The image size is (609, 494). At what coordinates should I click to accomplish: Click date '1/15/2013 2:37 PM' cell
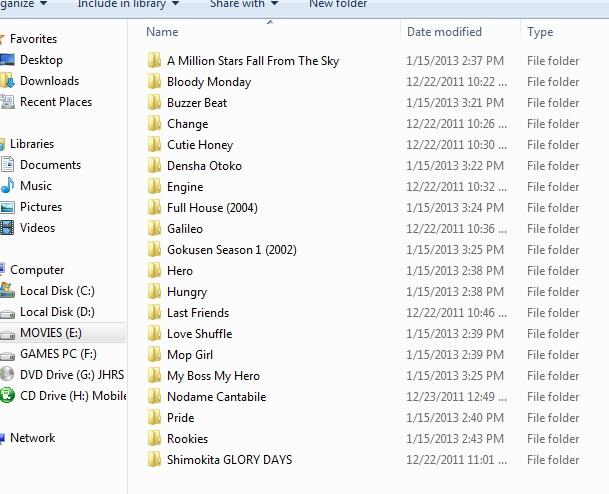[455, 61]
